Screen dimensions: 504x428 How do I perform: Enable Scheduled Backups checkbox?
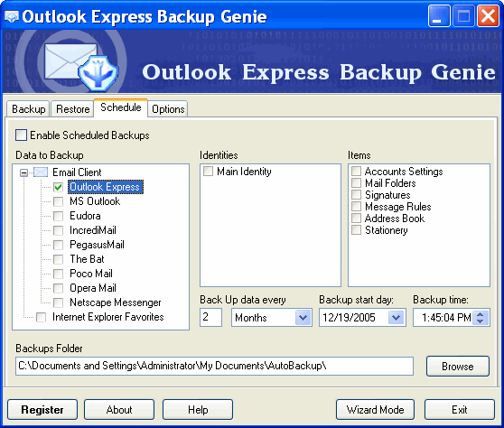click(21, 135)
